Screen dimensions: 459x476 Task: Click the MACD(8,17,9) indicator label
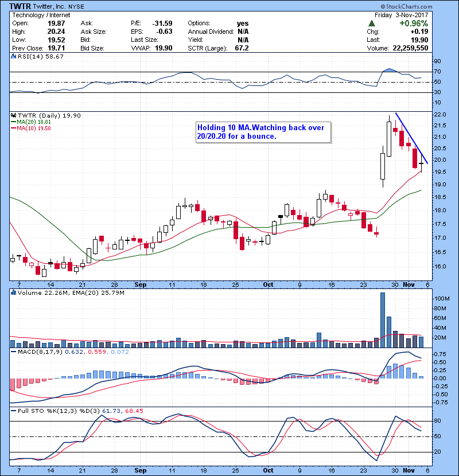click(x=40, y=352)
